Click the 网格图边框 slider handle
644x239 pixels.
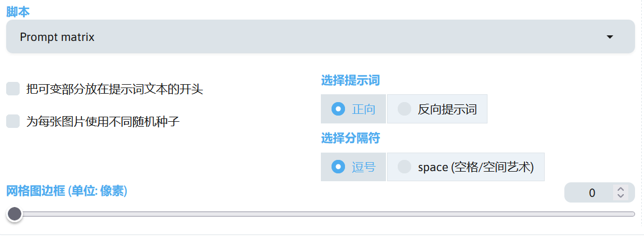pyautogui.click(x=15, y=214)
